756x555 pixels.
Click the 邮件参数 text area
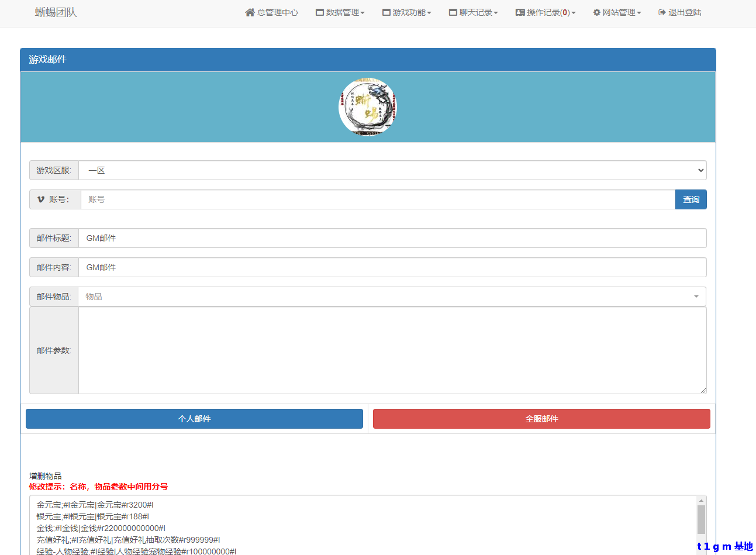pyautogui.click(x=392, y=350)
